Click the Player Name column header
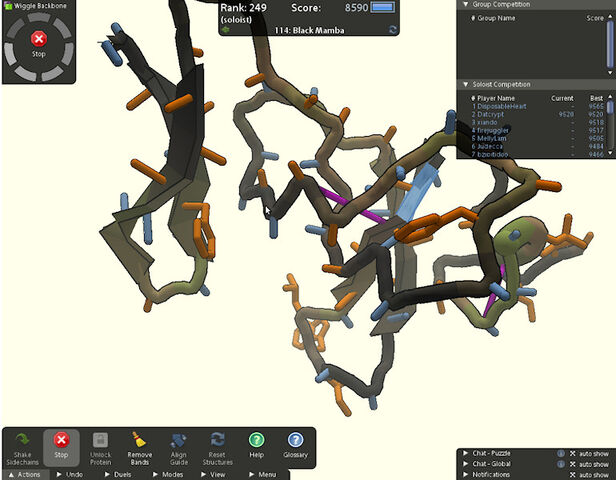The image size is (616, 480). point(496,98)
